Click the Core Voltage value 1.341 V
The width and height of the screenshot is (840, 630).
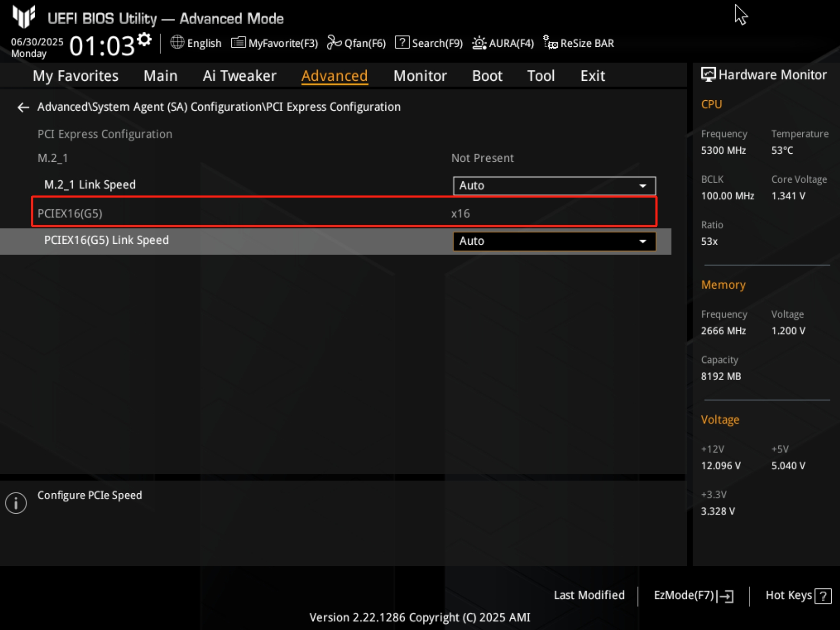pyautogui.click(x=788, y=196)
